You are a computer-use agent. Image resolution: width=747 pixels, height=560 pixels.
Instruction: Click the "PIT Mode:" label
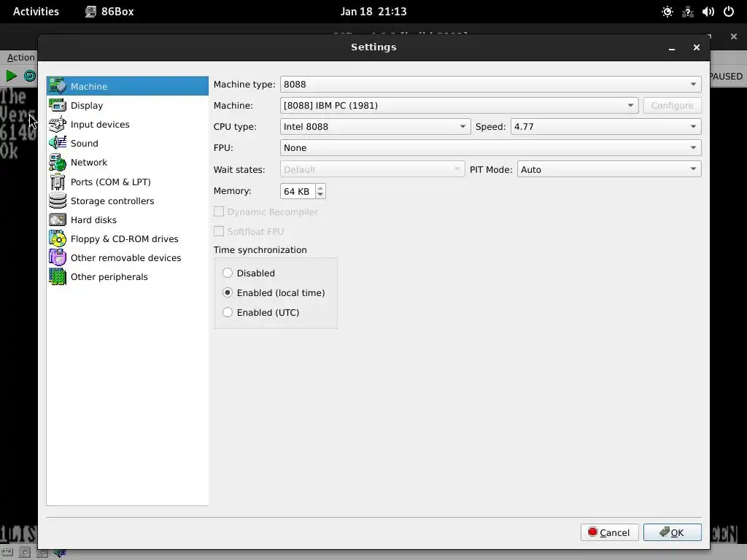point(491,169)
